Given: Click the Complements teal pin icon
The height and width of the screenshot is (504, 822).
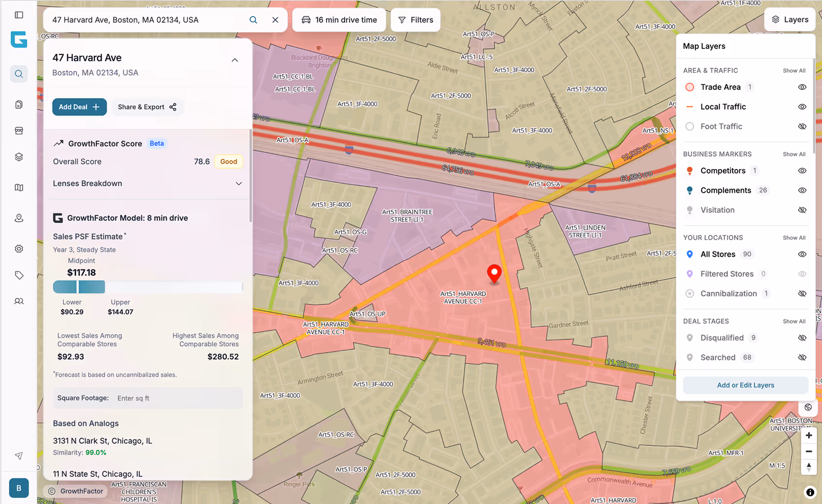Looking at the screenshot, I should tap(689, 190).
